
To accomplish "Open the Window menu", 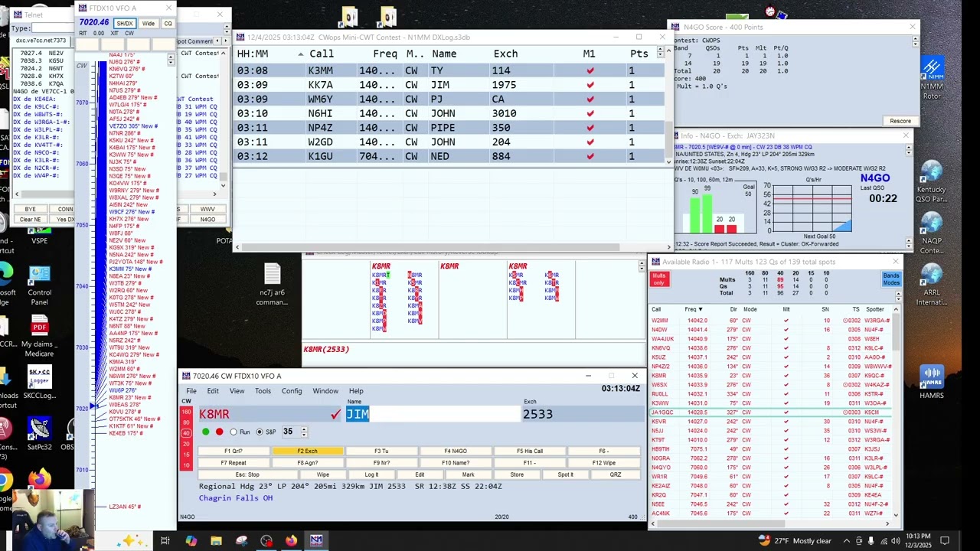I will coord(325,391).
